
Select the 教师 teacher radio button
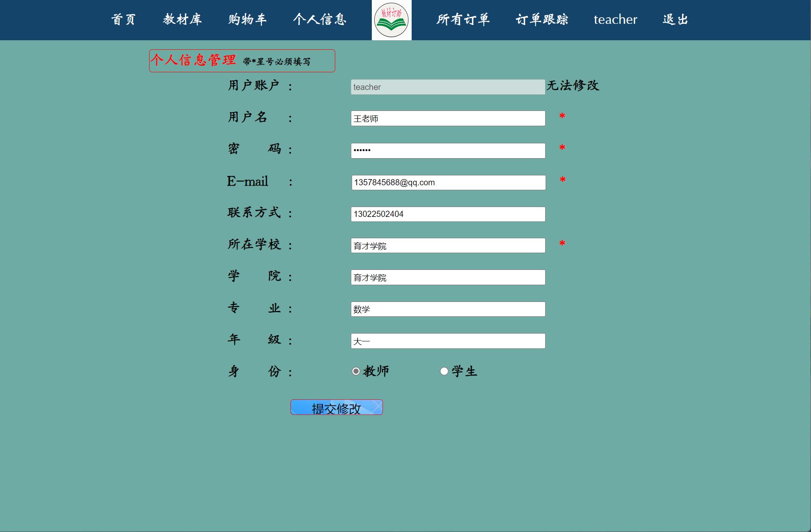(356, 371)
